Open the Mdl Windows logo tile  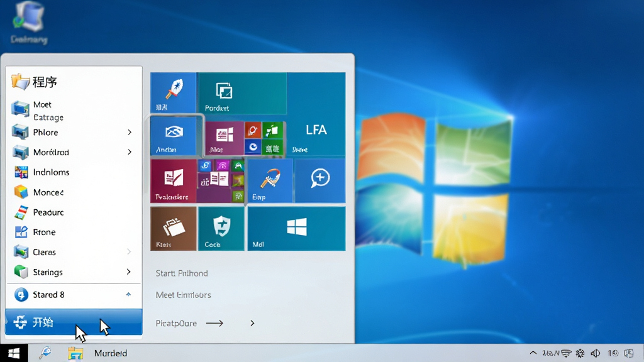pos(296,229)
